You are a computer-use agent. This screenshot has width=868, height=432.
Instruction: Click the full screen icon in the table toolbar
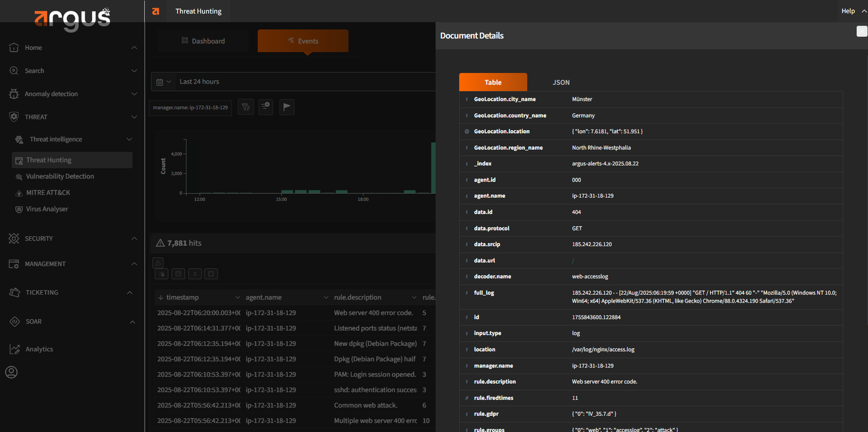(212, 274)
